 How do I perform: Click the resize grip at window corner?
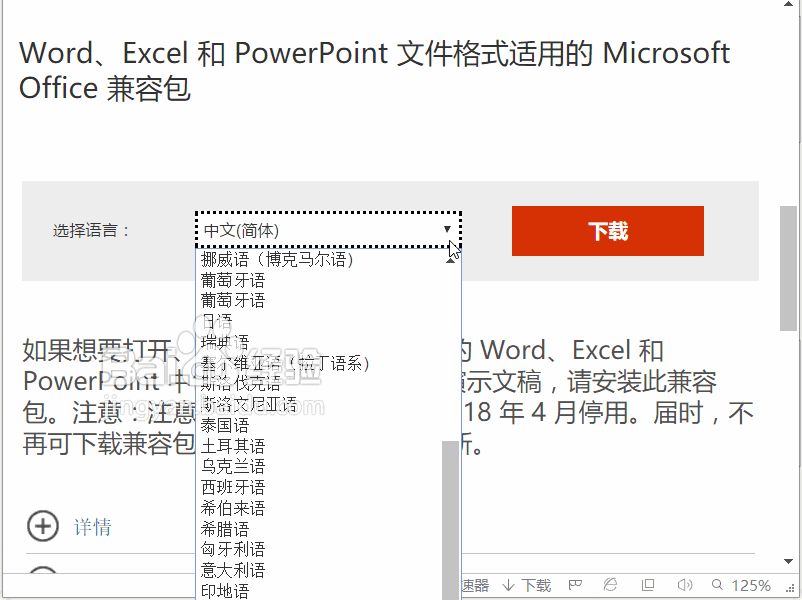tap(790, 588)
